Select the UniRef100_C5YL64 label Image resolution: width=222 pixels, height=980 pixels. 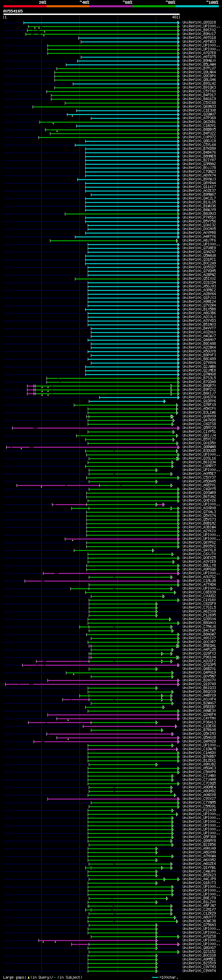(199, 145)
